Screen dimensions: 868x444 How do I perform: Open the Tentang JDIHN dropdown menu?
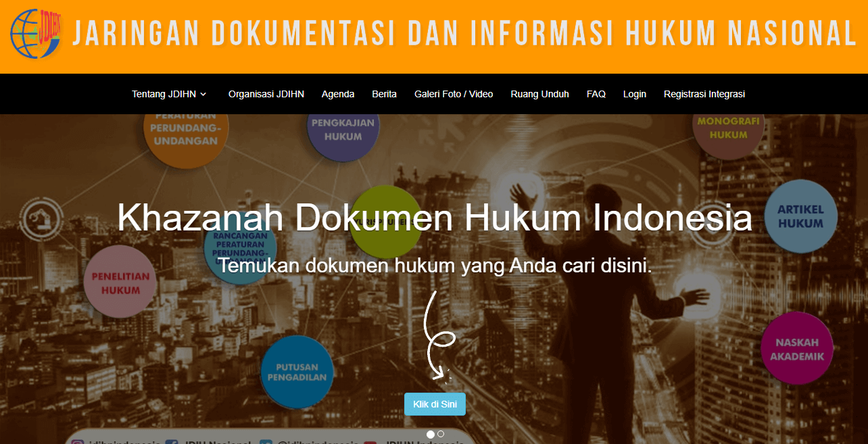click(x=169, y=94)
